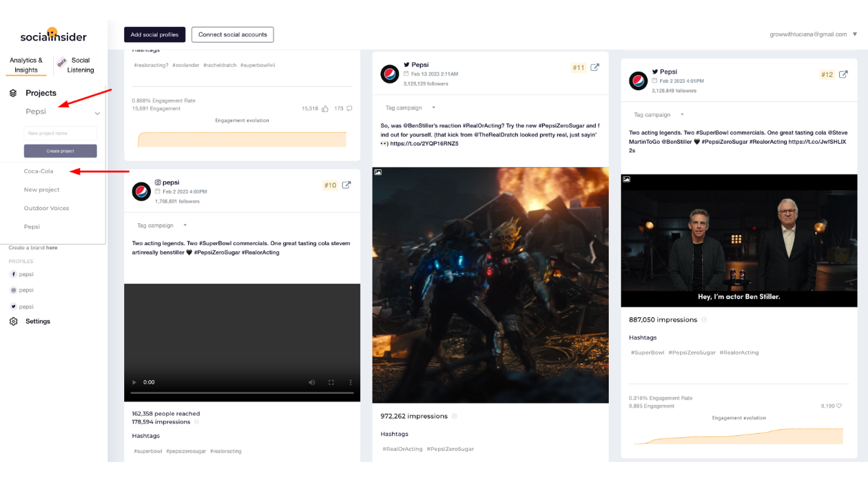
Task: Click the Projects heading in sidebar
Action: tap(41, 93)
